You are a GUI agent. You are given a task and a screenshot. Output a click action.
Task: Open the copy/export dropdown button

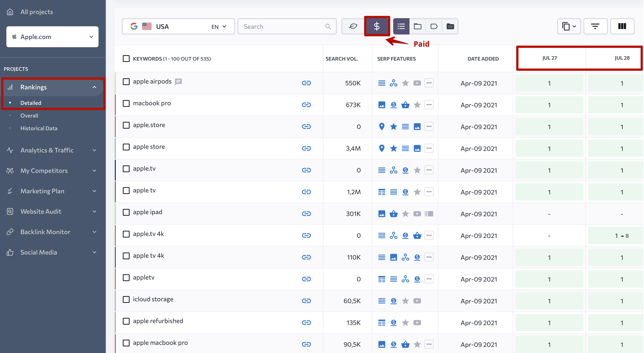click(x=569, y=26)
